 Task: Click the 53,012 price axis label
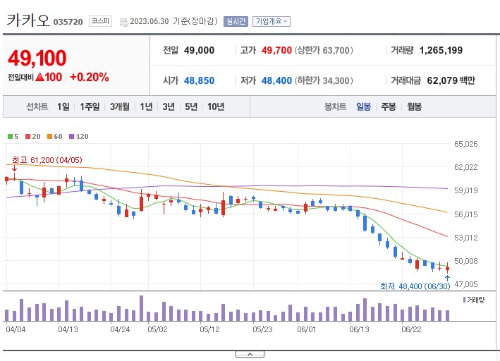[466, 238]
